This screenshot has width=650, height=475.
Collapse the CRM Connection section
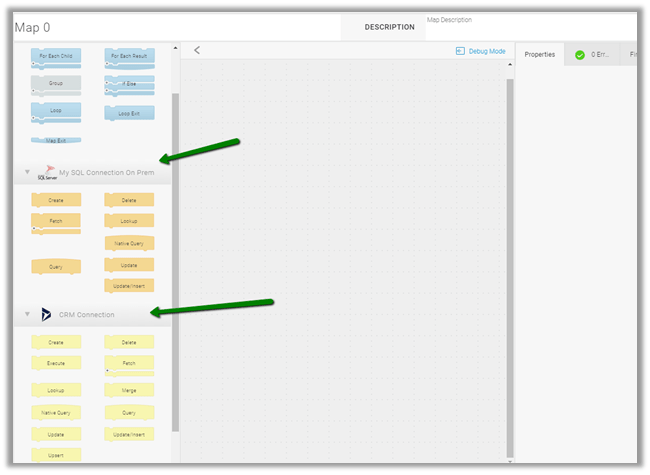[28, 315]
